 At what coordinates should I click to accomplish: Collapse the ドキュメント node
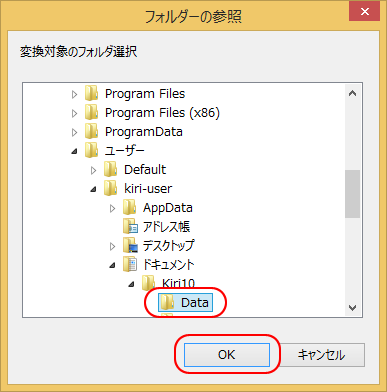tap(113, 266)
